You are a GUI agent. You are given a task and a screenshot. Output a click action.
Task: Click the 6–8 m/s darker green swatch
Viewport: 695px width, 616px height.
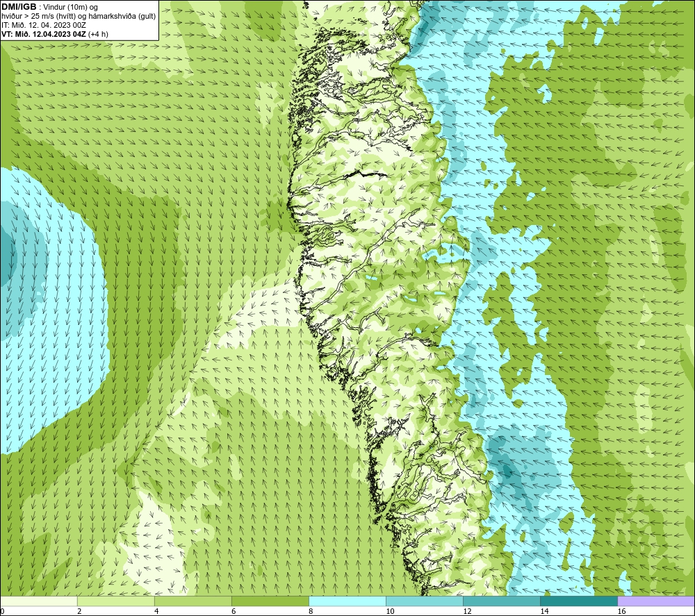(270, 601)
